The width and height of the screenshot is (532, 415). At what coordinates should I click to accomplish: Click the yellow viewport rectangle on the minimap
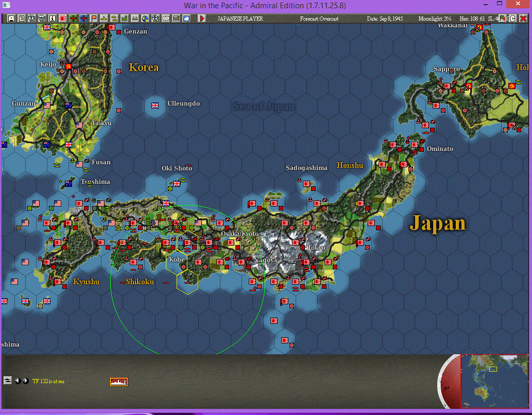pyautogui.click(x=493, y=369)
